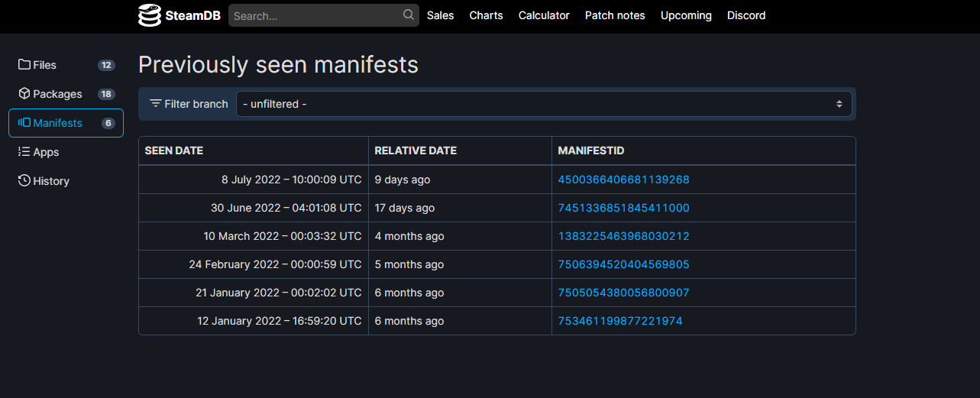
Task: Open the Upcoming nav item
Action: click(x=686, y=15)
